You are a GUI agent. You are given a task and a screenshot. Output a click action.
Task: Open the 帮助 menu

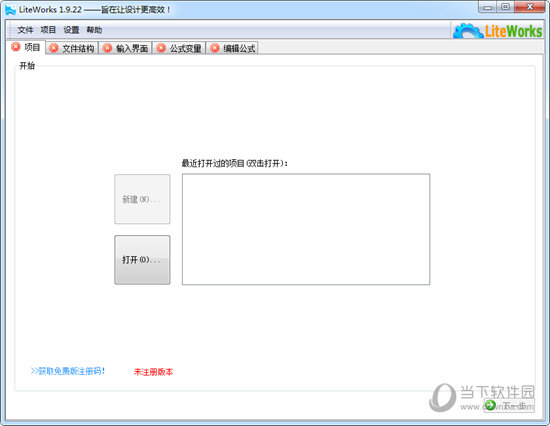pyautogui.click(x=94, y=30)
